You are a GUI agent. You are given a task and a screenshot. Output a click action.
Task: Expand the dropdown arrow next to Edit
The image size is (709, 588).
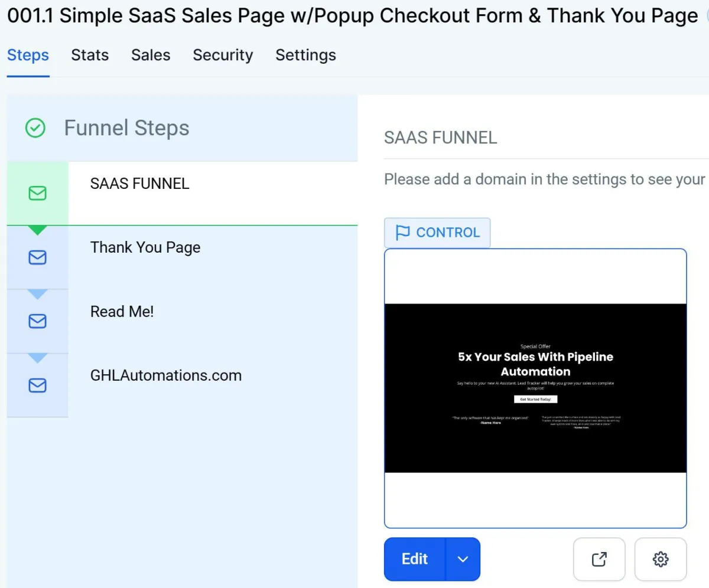(x=463, y=559)
